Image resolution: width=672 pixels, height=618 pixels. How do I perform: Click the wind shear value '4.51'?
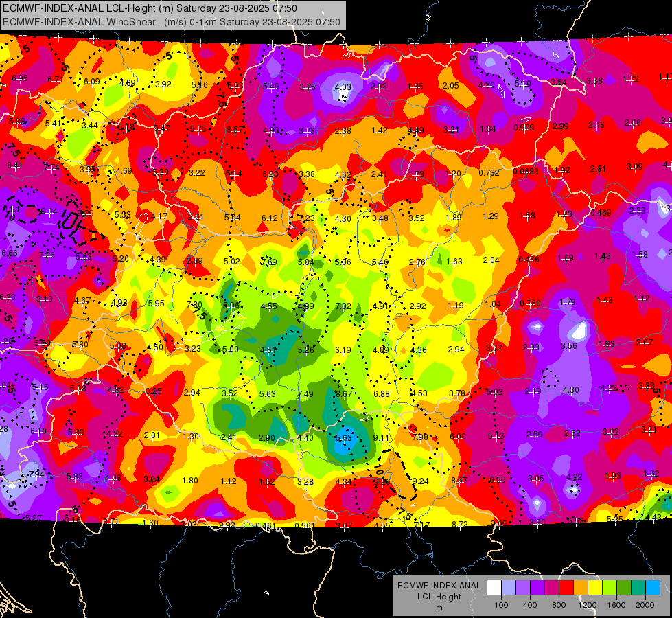(x=268, y=350)
